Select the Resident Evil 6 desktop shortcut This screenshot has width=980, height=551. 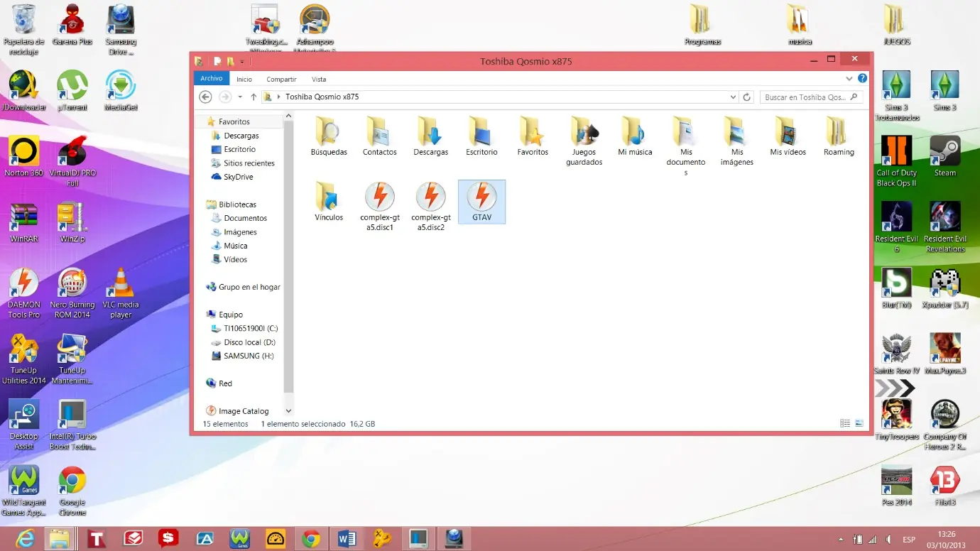[896, 228]
